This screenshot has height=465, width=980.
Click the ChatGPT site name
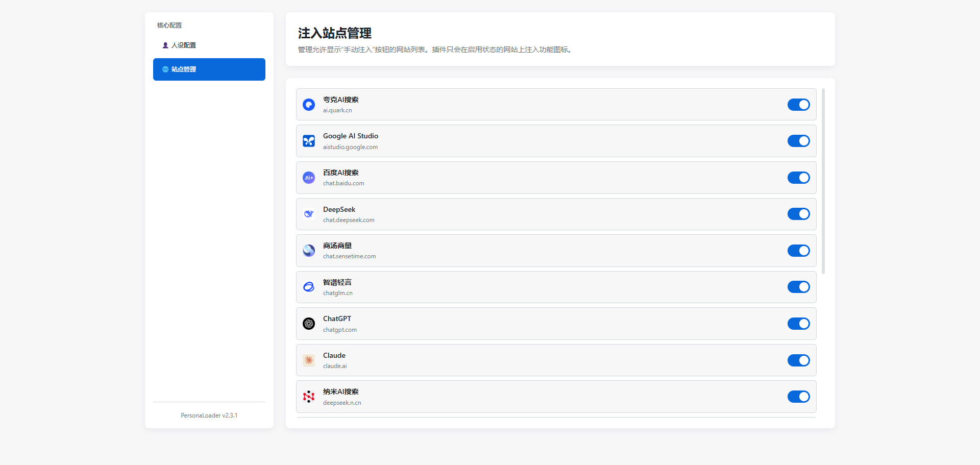(x=337, y=319)
